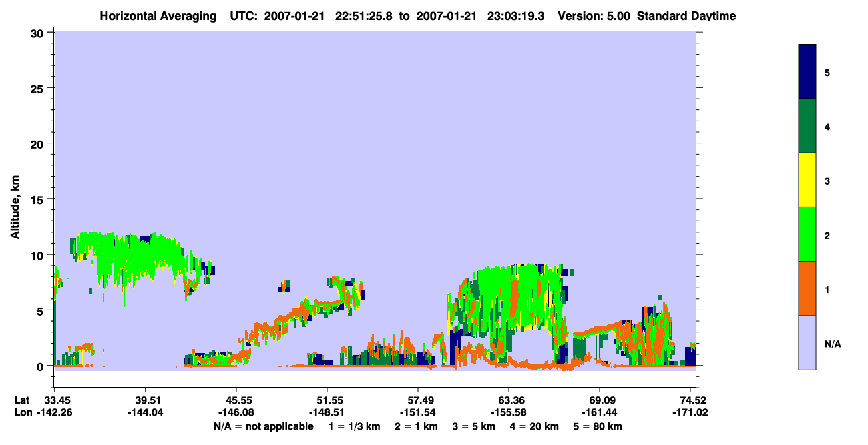Click the start time '22:51:25.8' in title

pos(365,16)
